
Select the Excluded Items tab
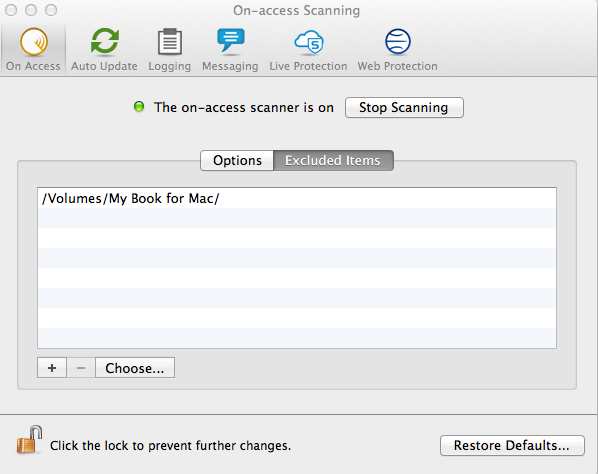click(333, 160)
